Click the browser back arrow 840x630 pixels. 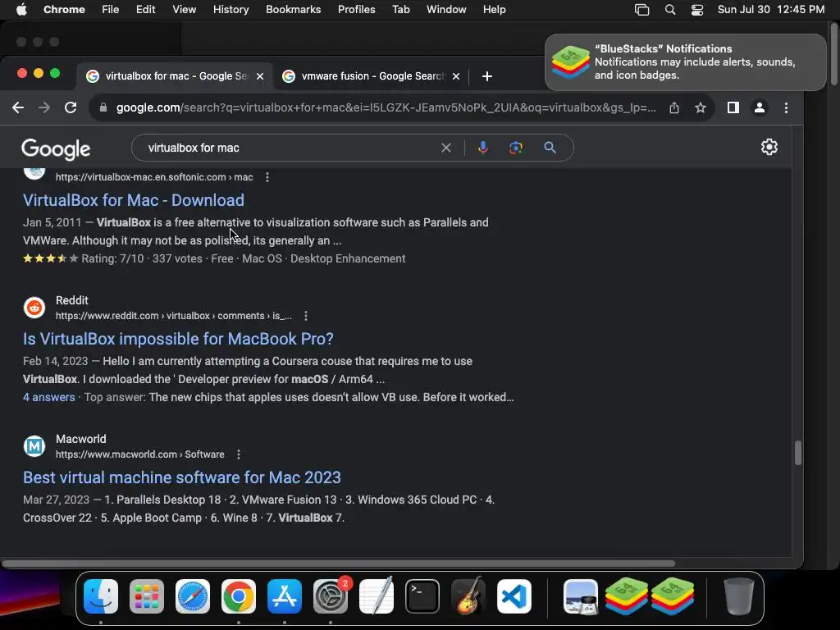pos(18,107)
